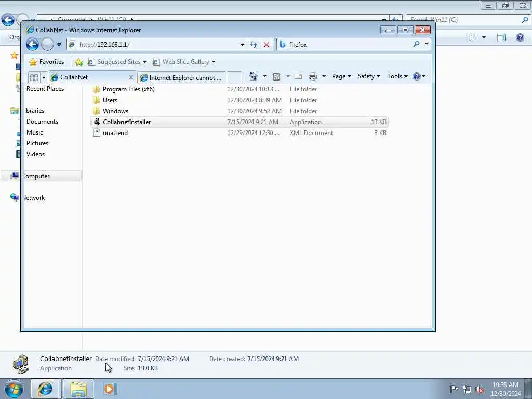Open Videos library in sidebar
The height and width of the screenshot is (399, 532).
click(36, 154)
